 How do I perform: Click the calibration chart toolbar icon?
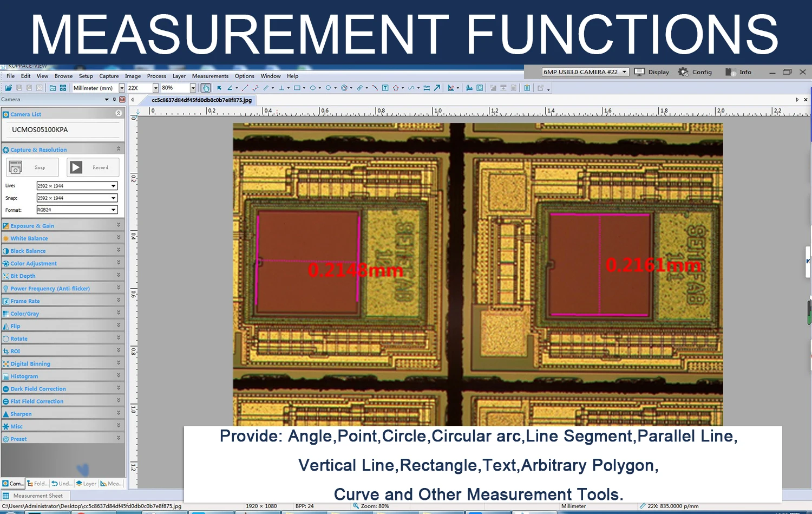click(x=469, y=88)
